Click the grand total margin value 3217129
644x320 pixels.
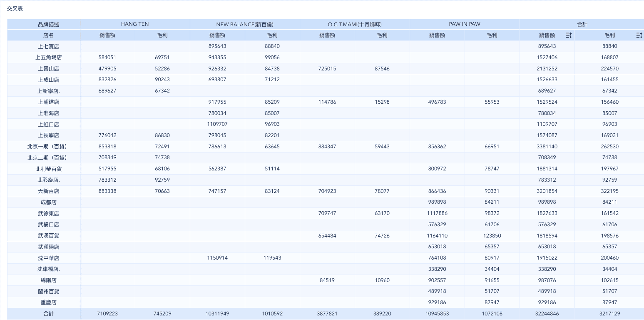pyautogui.click(x=609, y=314)
